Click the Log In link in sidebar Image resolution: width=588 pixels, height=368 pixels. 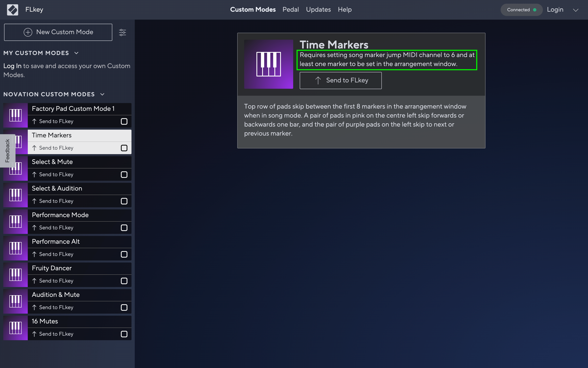tap(12, 66)
